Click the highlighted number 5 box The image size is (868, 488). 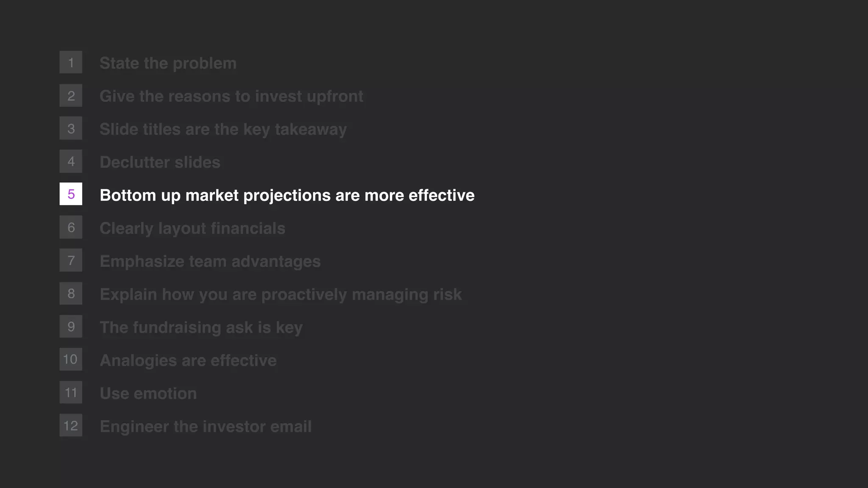coord(71,194)
